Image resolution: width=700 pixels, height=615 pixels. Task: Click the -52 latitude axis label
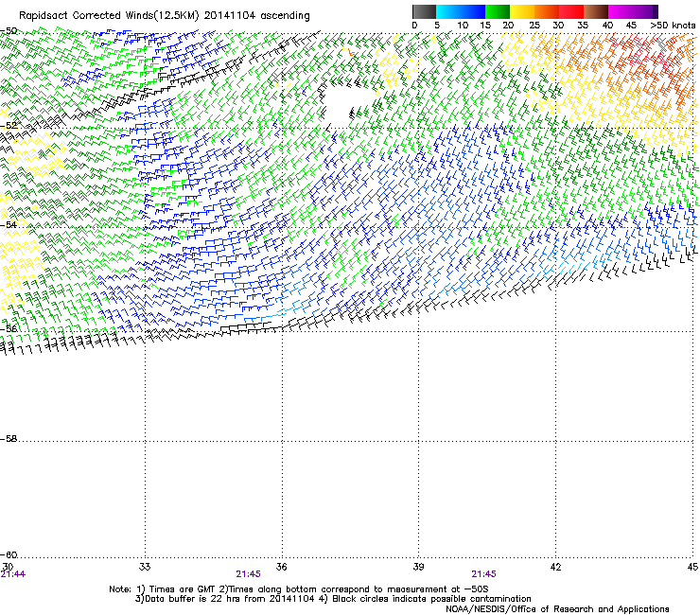coord(9,126)
